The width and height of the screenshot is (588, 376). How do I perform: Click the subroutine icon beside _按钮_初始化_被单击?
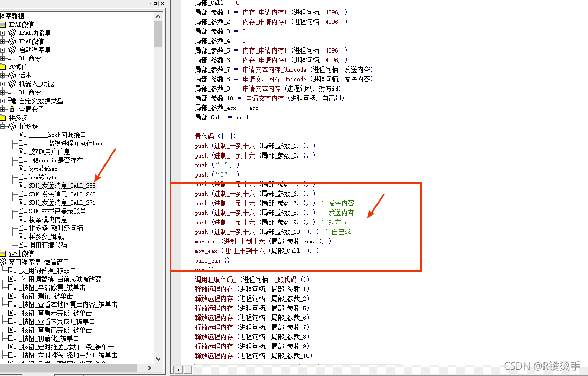click(12, 338)
